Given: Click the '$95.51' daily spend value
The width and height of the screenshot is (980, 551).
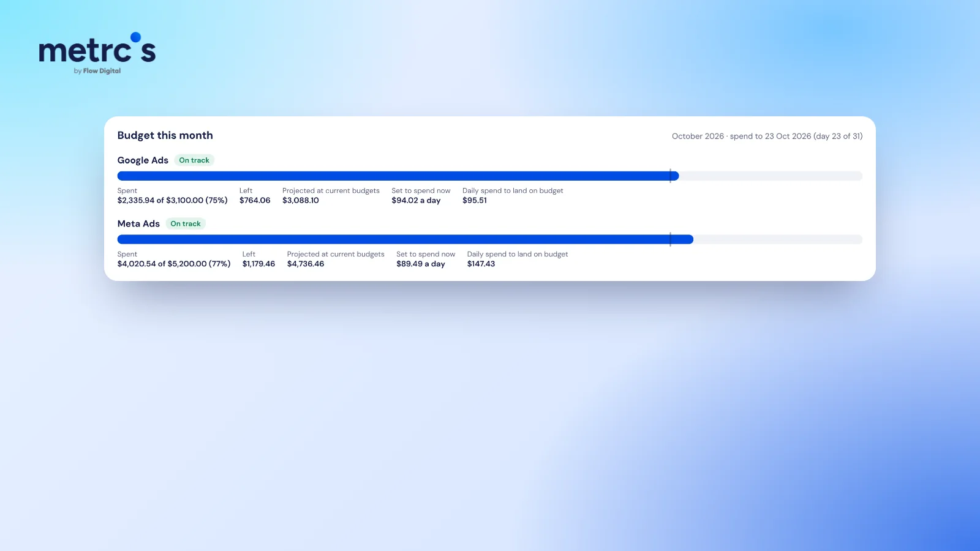Looking at the screenshot, I should pos(475,200).
